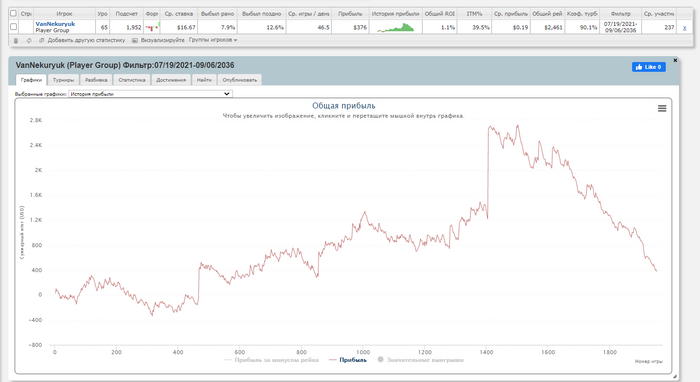Toggle the 'Прибыль за минусом рейка' legend item
The image size is (700, 382).
pos(271,360)
